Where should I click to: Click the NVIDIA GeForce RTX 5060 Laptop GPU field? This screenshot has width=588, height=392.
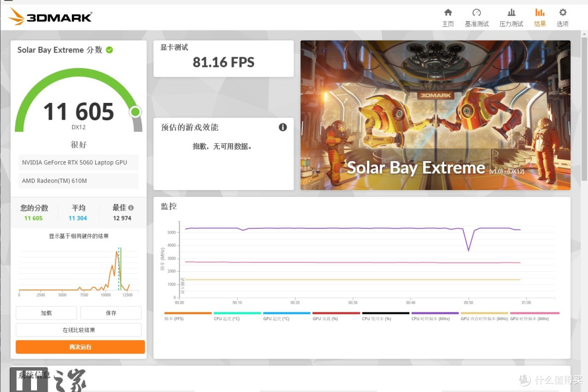pyautogui.click(x=78, y=162)
